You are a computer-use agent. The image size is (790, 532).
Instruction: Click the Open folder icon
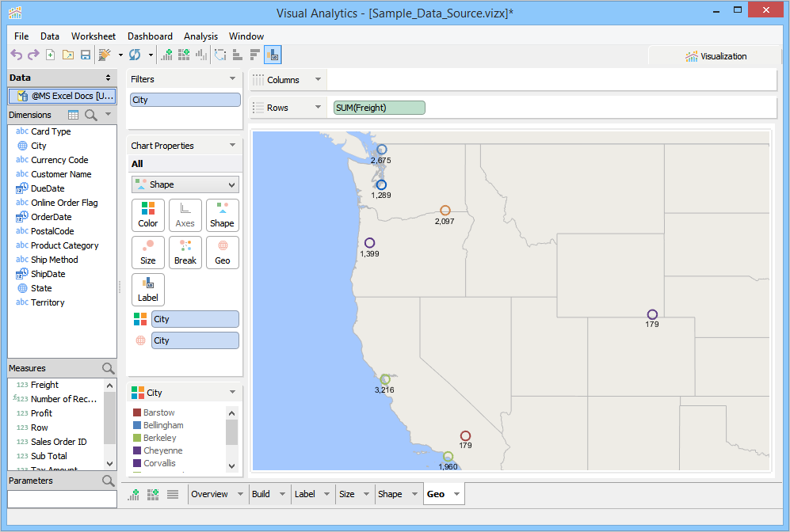(68, 55)
